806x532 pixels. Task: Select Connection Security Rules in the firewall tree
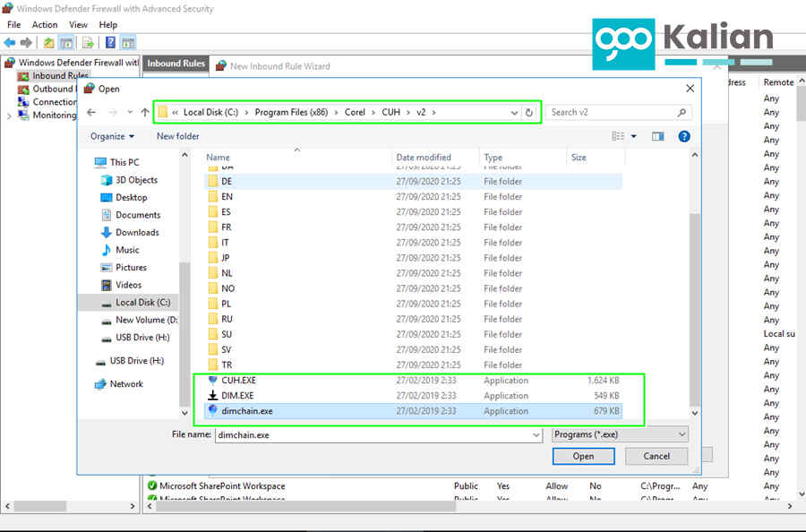coord(55,102)
